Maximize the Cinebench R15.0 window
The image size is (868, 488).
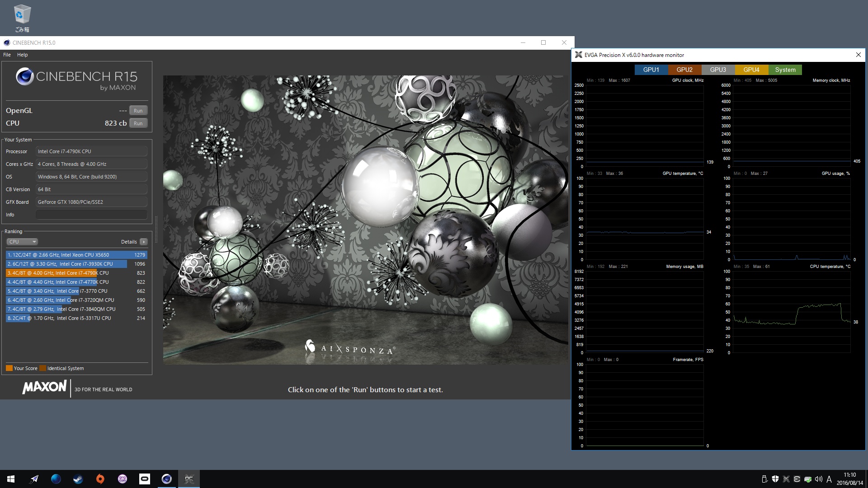[543, 42]
